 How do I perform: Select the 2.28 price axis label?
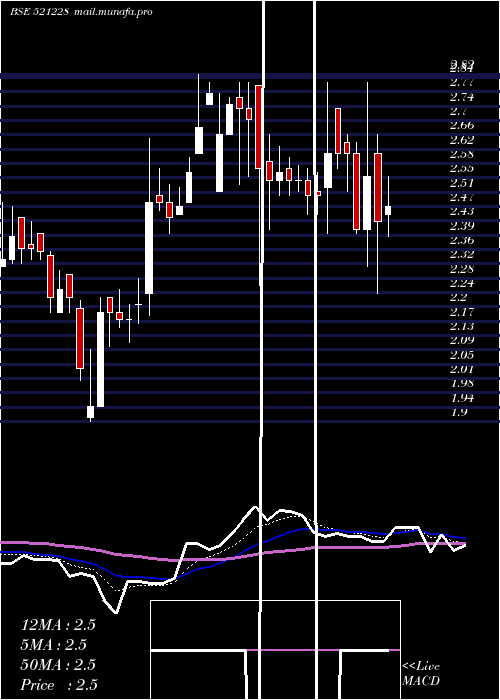tap(462, 269)
